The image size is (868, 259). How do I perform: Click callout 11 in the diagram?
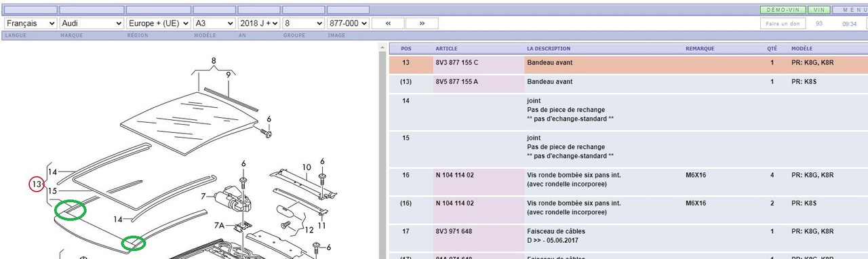tap(322, 225)
